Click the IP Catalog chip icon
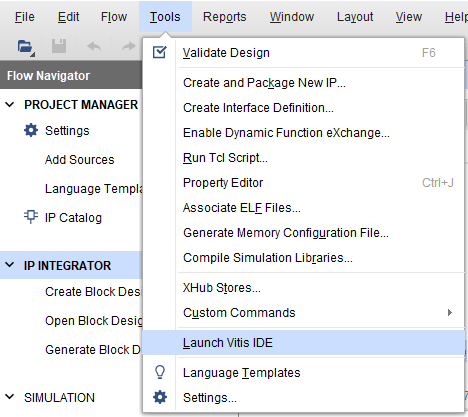The width and height of the screenshot is (468, 417). tap(31, 217)
